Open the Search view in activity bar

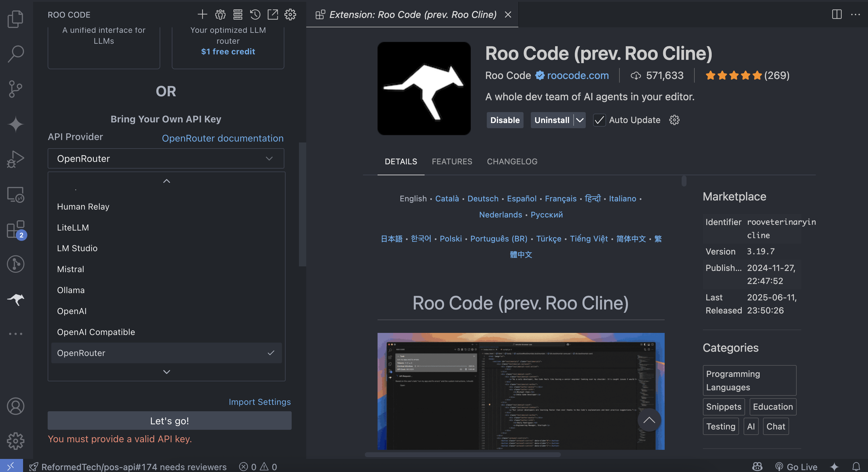[x=15, y=54]
